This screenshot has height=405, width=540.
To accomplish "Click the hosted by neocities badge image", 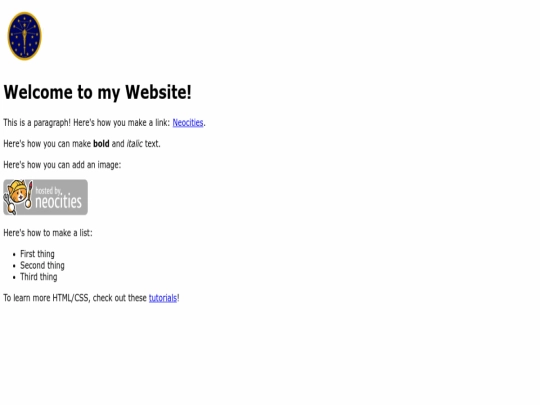I will (45, 197).
